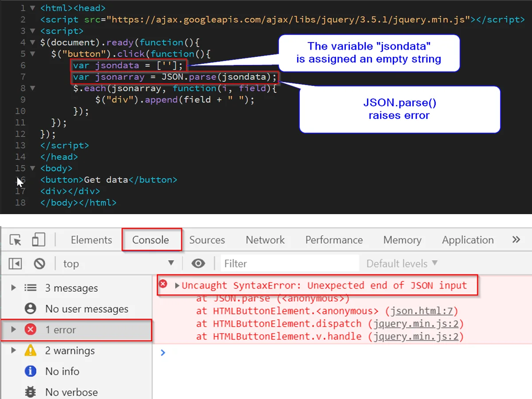Switch to the Performance tab
The height and width of the screenshot is (399, 532).
click(x=334, y=240)
